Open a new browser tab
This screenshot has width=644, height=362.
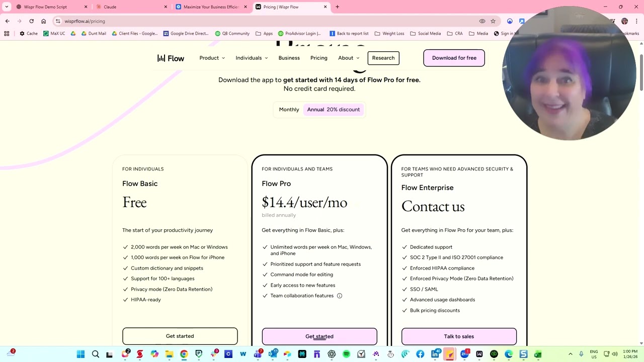pos(337,7)
